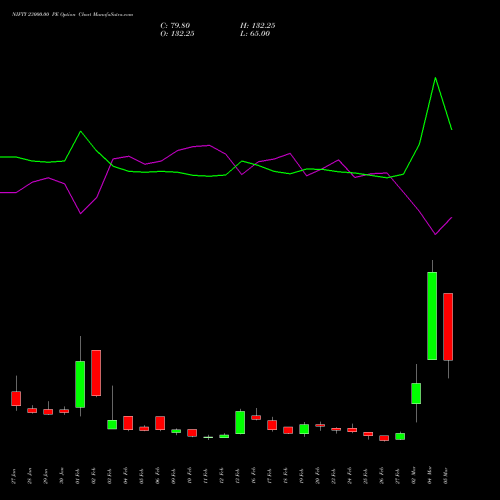Click the 13 Feb date label

click(x=238, y=476)
